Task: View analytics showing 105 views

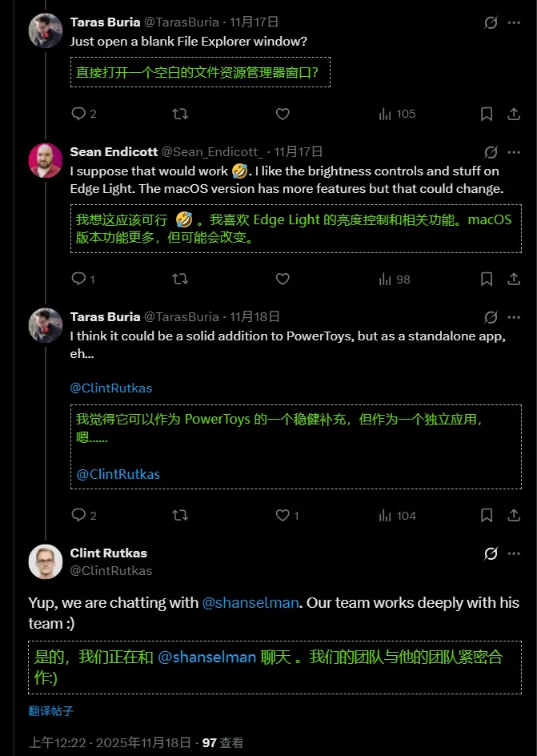Action: [398, 114]
